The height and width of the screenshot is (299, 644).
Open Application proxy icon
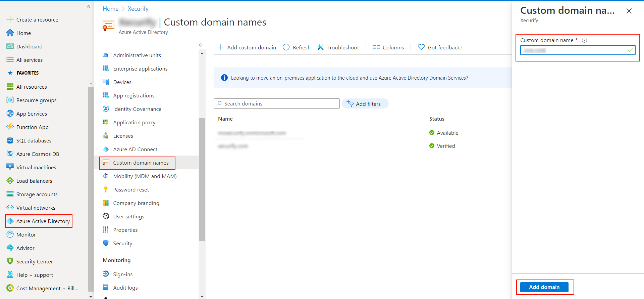pyautogui.click(x=106, y=122)
